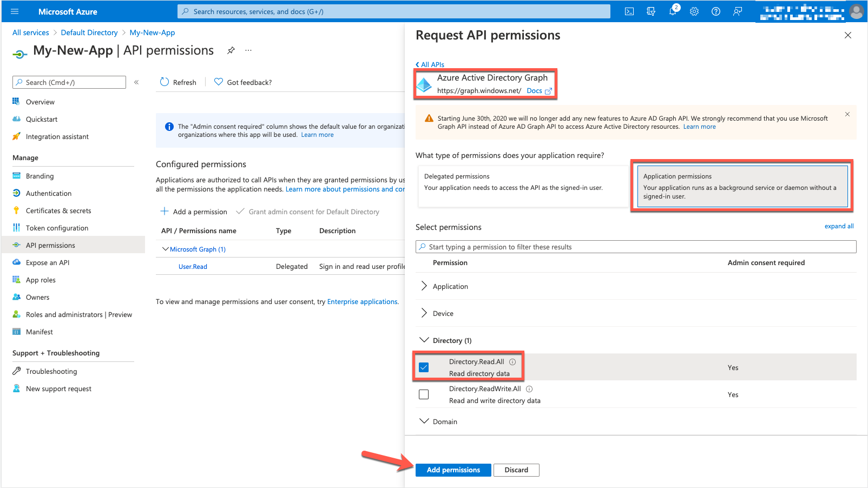Open the help question mark icon
The width and height of the screenshot is (868, 488).
click(x=716, y=11)
